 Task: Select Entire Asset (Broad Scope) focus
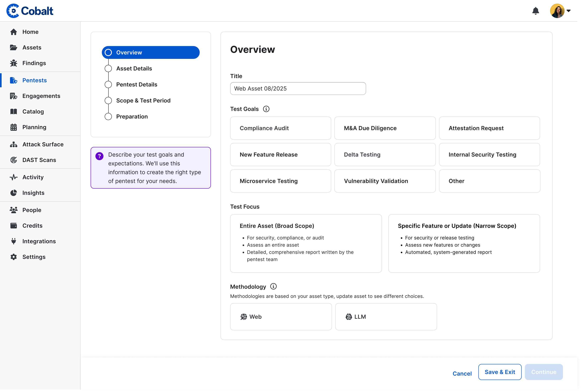[306, 243]
